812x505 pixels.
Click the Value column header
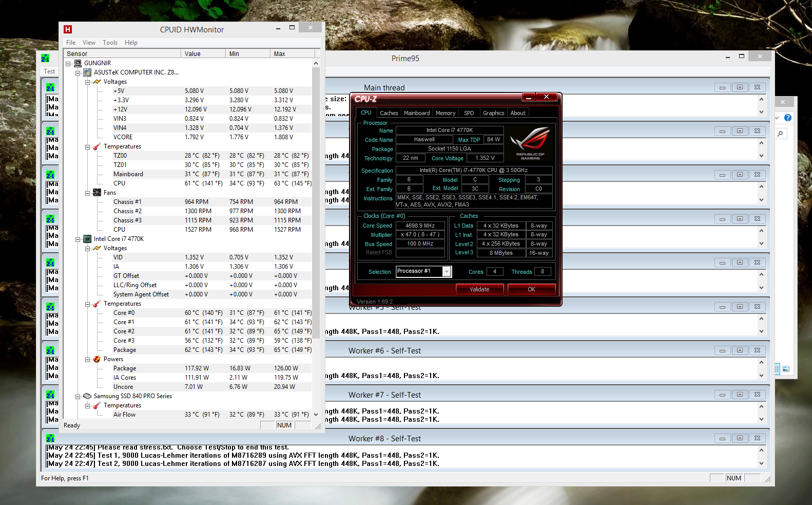(x=203, y=53)
